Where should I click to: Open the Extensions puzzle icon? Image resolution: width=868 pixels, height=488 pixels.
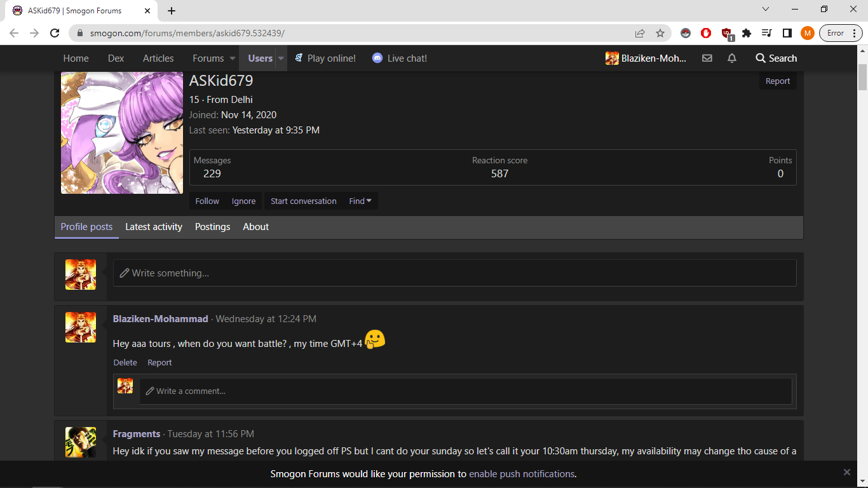point(747,33)
